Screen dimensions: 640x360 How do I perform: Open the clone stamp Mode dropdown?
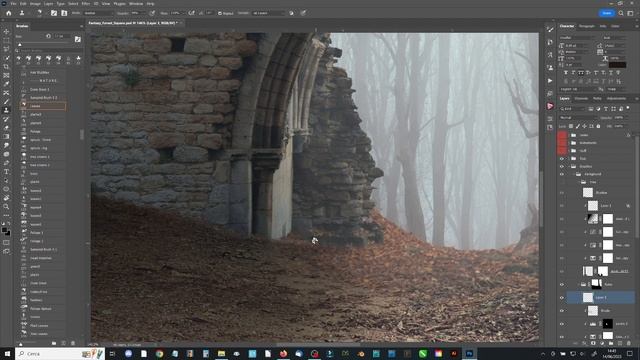[98, 13]
